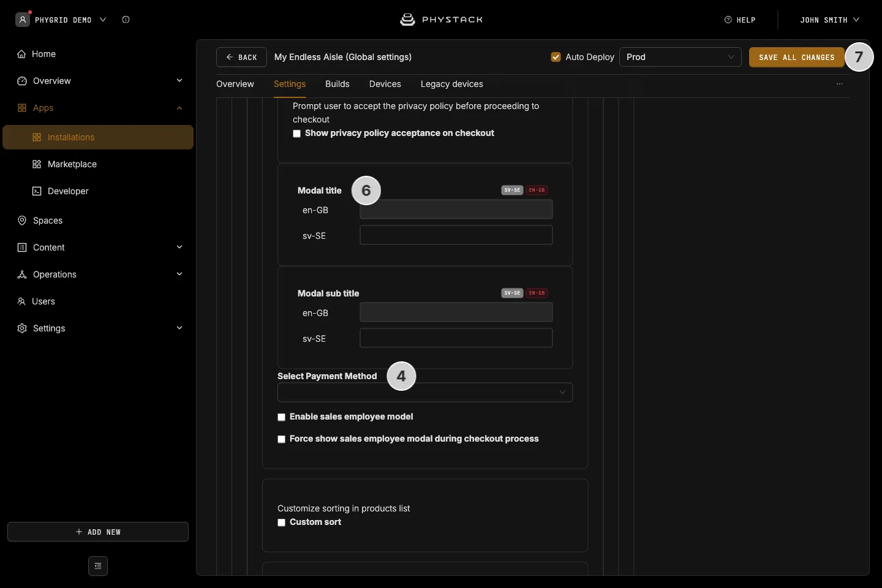The width and height of the screenshot is (882, 588).
Task: Click the Developer terminal icon
Action: click(x=37, y=191)
